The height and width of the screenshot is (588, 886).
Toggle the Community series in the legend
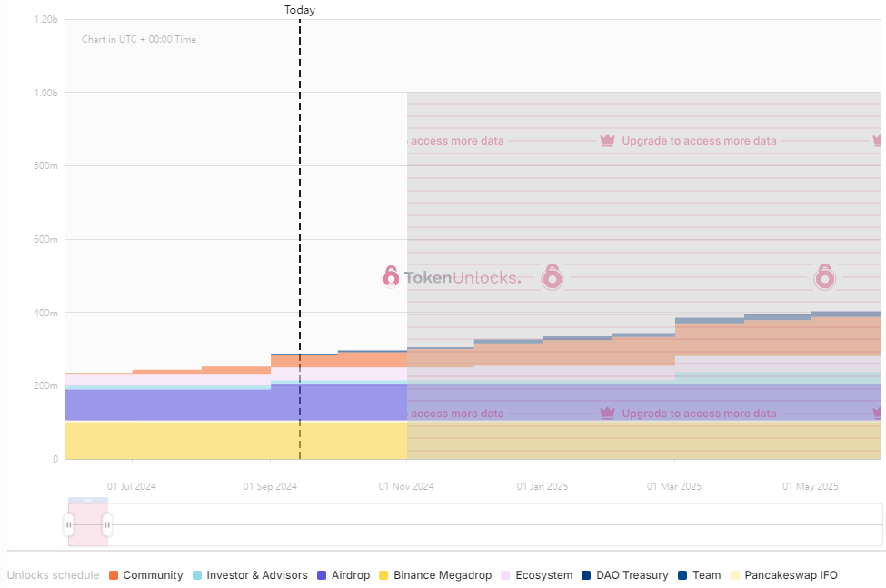(145, 575)
